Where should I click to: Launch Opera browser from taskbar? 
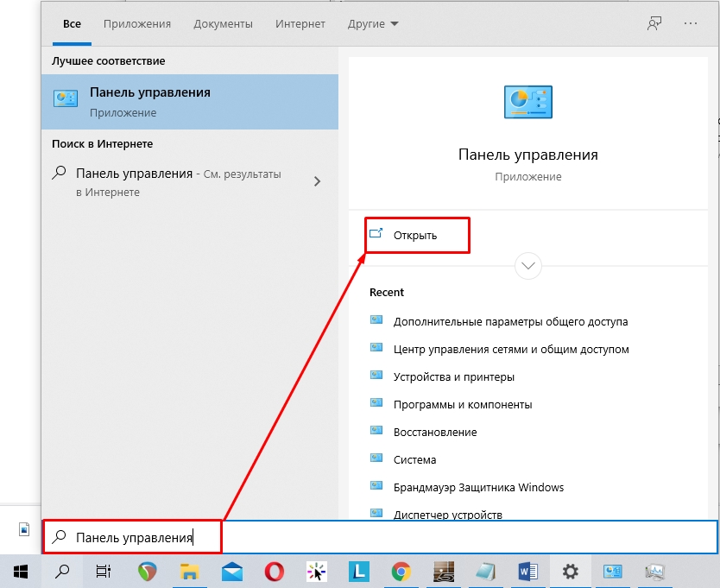(275, 572)
